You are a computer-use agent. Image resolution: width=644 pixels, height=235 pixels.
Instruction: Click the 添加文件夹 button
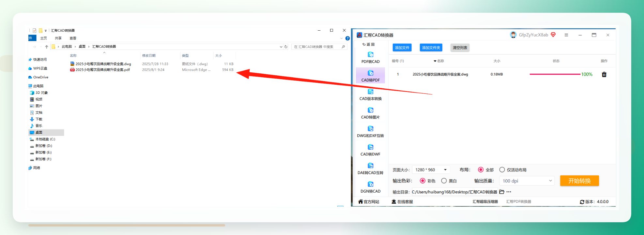click(431, 48)
